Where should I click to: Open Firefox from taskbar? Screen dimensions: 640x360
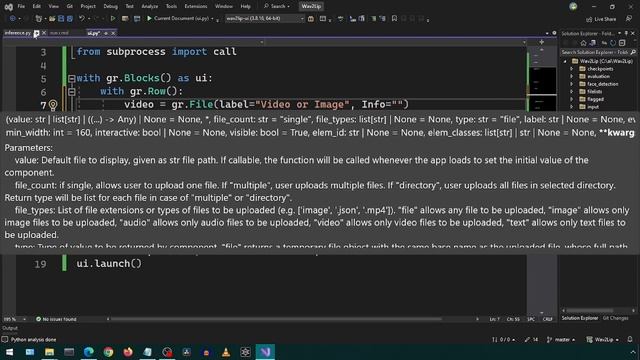coord(128,352)
